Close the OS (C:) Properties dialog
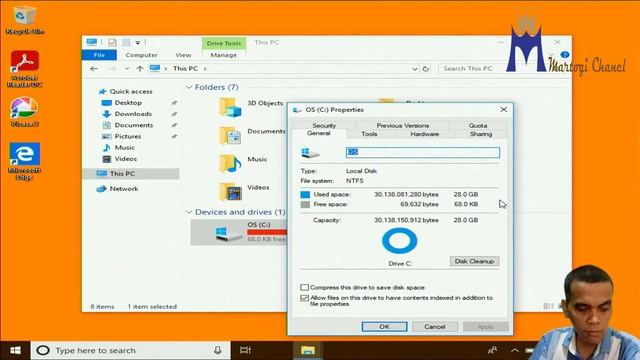The width and height of the screenshot is (640, 360). click(504, 109)
